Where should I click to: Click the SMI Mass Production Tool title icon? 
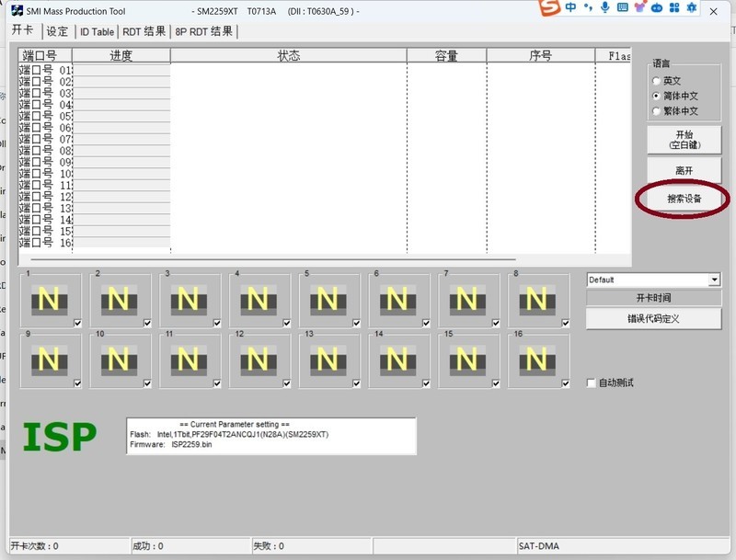coord(17,10)
